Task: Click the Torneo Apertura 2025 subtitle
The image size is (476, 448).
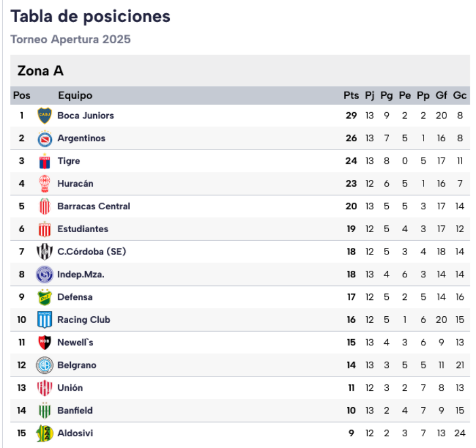Action: [70, 40]
